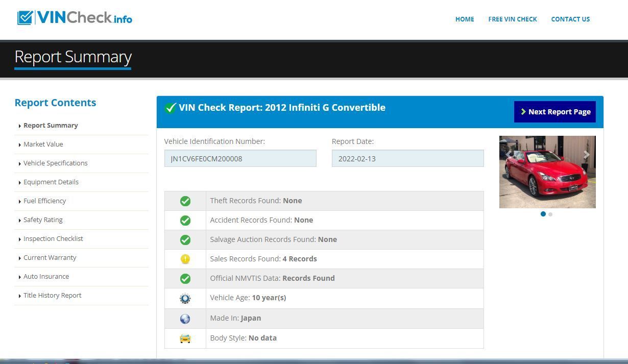The width and height of the screenshot is (628, 364).
Task: Click the gear icon beside Vehicle Age
Action: point(185,299)
